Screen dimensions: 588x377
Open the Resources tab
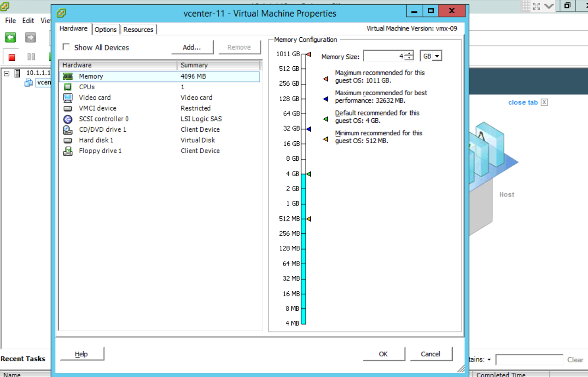coord(138,29)
